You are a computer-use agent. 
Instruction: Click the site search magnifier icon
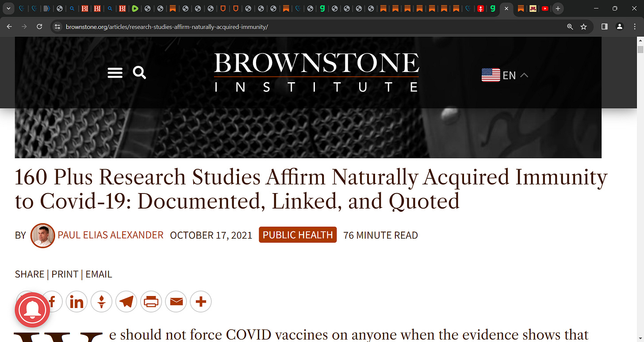(x=139, y=72)
